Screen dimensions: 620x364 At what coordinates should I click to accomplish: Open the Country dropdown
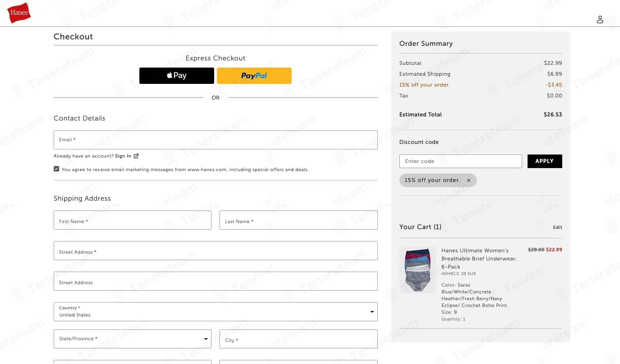pos(216,312)
